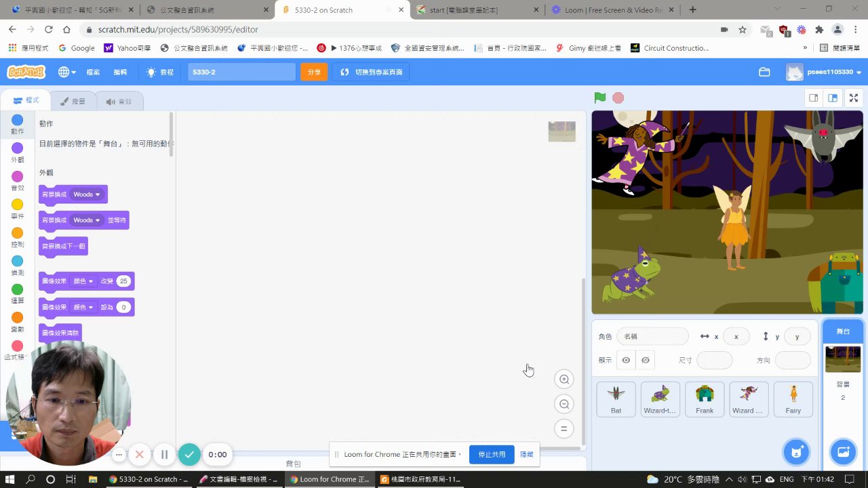868x488 pixels.
Task: Click the red stop sign button
Action: click(618, 98)
